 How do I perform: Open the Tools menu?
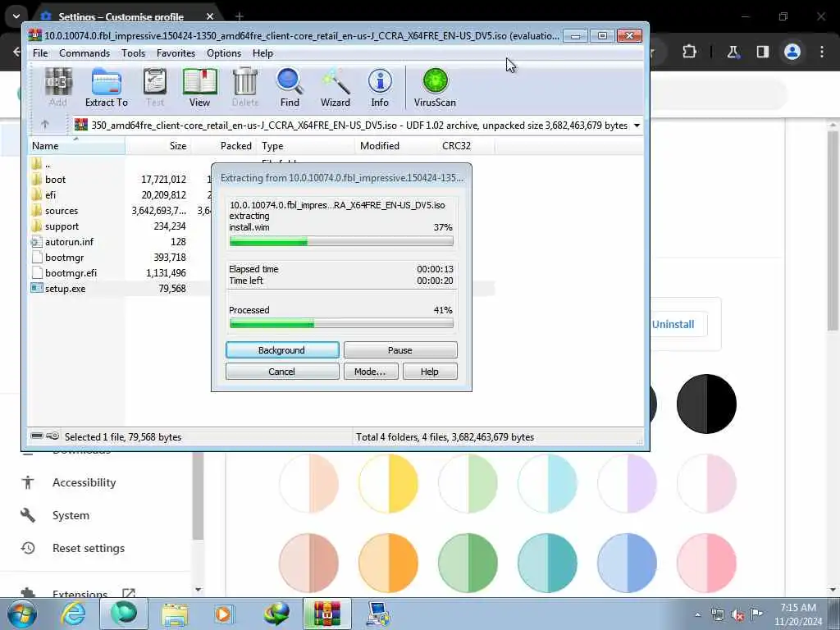(133, 53)
